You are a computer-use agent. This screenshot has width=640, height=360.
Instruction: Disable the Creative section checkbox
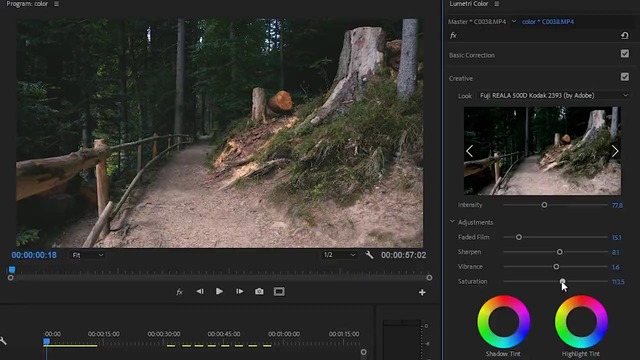(624, 77)
